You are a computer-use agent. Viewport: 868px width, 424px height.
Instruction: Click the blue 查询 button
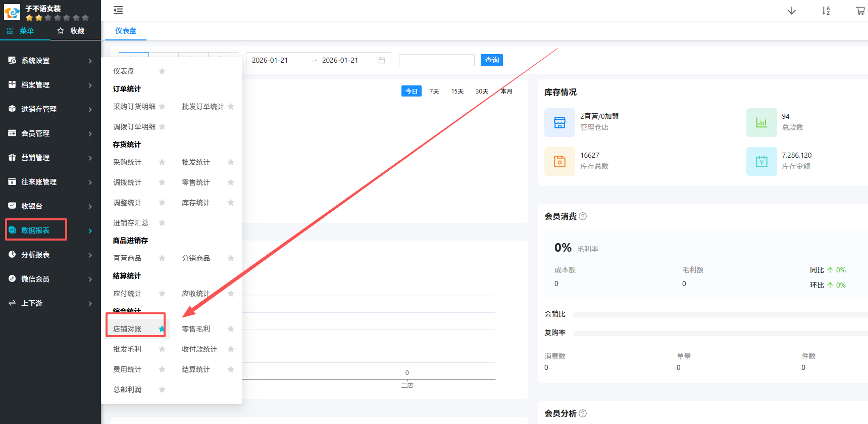[492, 60]
